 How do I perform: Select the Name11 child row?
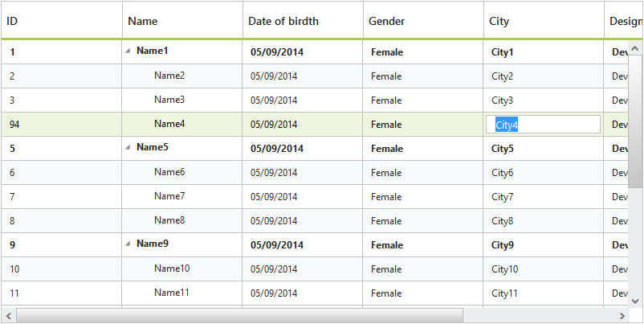pos(172,293)
